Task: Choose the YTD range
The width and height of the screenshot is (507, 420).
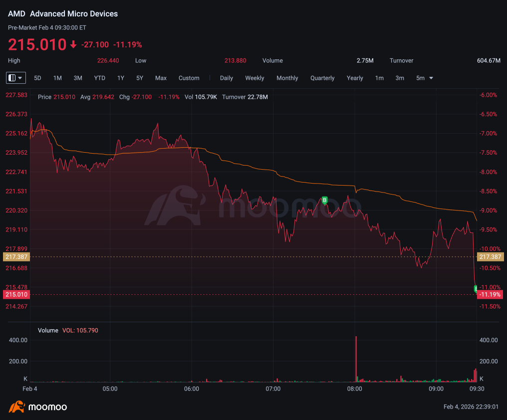Action: click(x=100, y=78)
